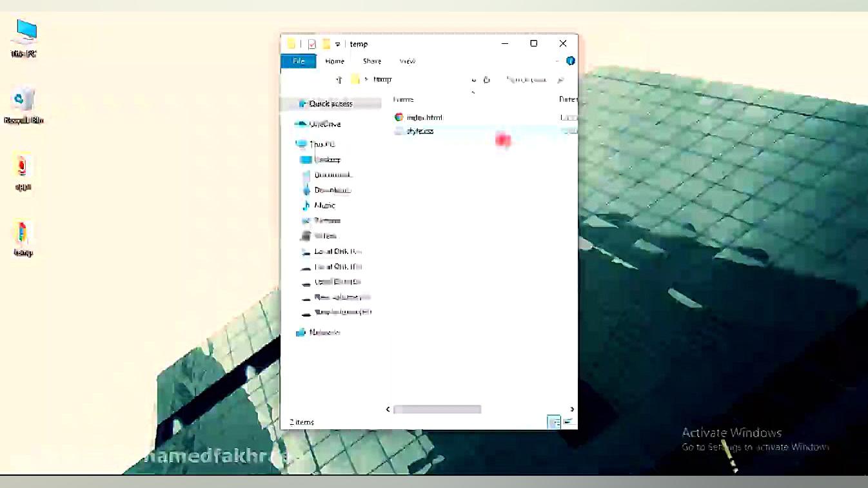Click the Properties icon in the title bar

pyautogui.click(x=312, y=44)
